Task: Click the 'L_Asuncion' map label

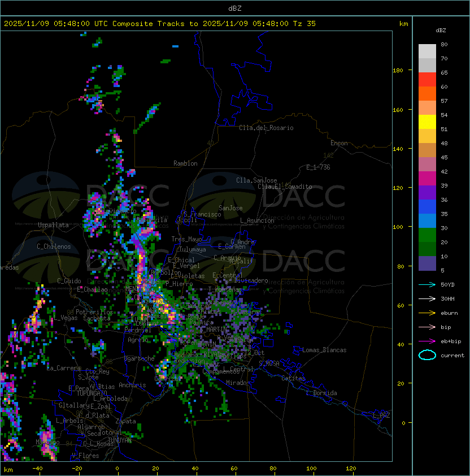Action: pyautogui.click(x=257, y=220)
